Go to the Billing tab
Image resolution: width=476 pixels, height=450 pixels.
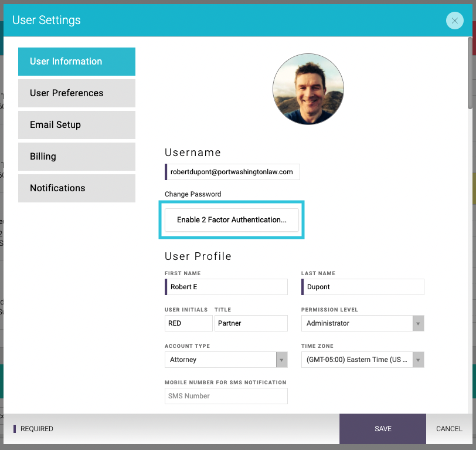tap(76, 157)
